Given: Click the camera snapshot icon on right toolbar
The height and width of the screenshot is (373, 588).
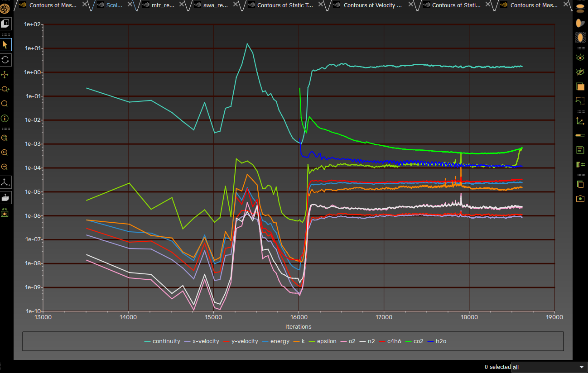Looking at the screenshot, I should coord(580,199).
